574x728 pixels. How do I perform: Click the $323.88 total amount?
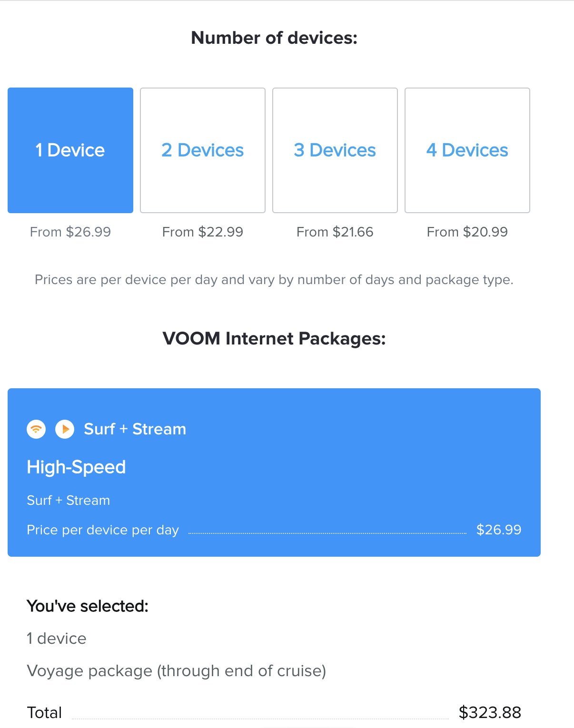[490, 712]
